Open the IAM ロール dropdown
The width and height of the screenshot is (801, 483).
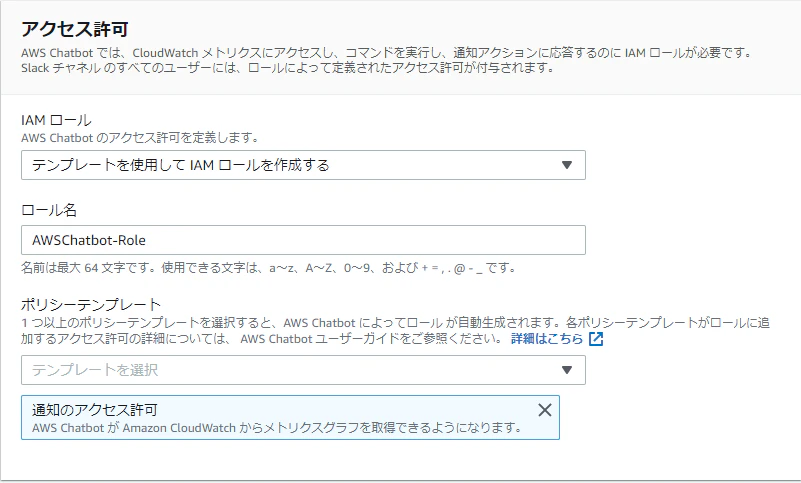(303, 165)
